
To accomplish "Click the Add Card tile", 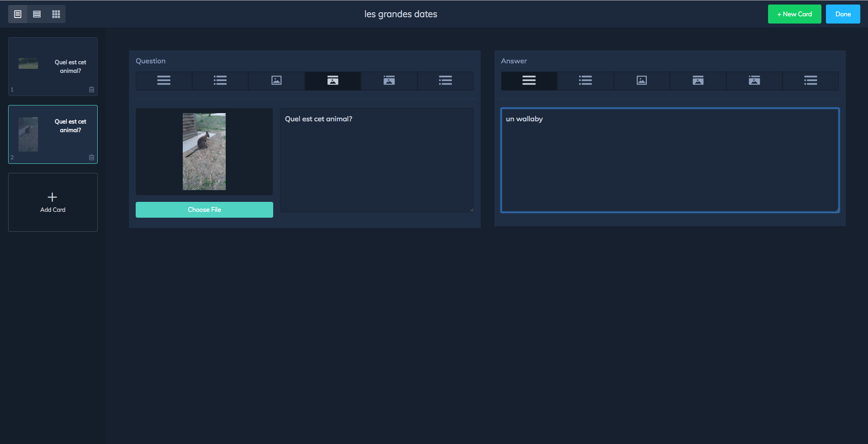I will 53,202.
